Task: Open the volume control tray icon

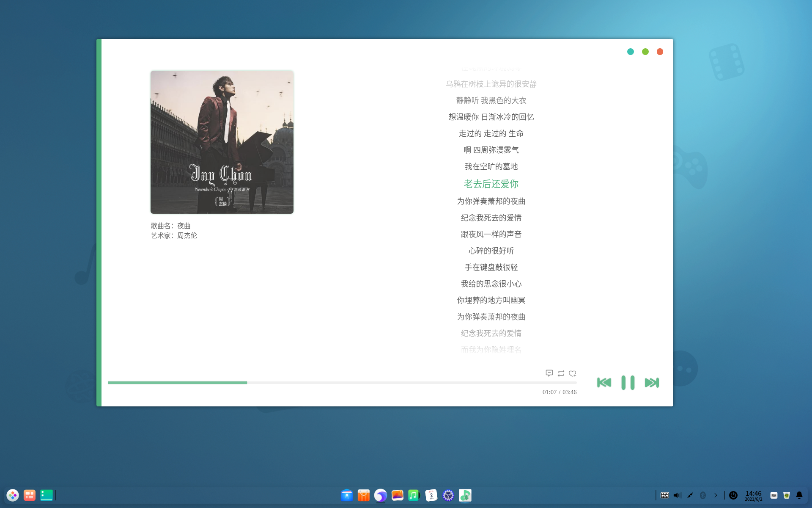Action: [678, 495]
